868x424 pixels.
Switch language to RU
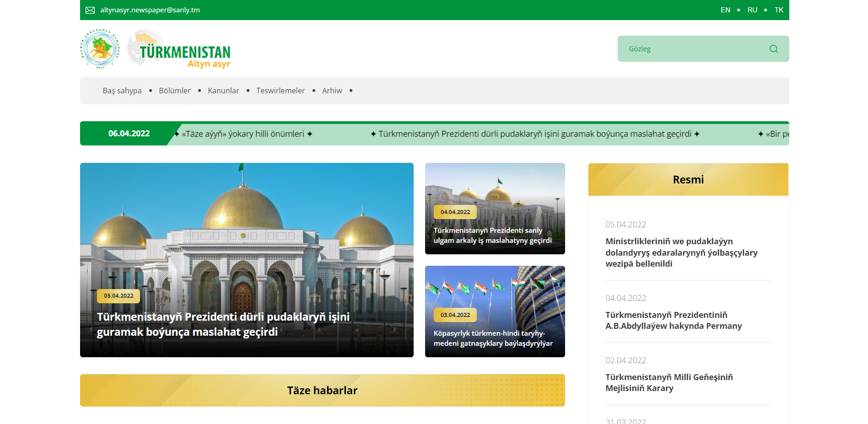click(x=752, y=10)
